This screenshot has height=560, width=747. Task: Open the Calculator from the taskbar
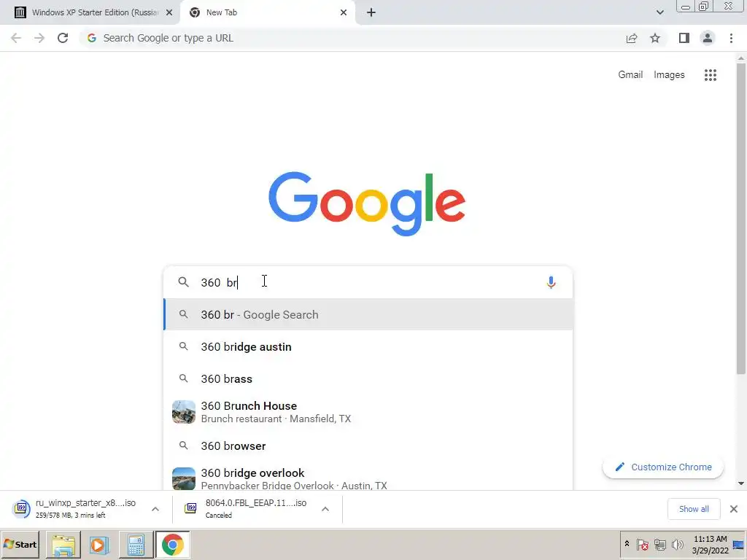point(135,544)
